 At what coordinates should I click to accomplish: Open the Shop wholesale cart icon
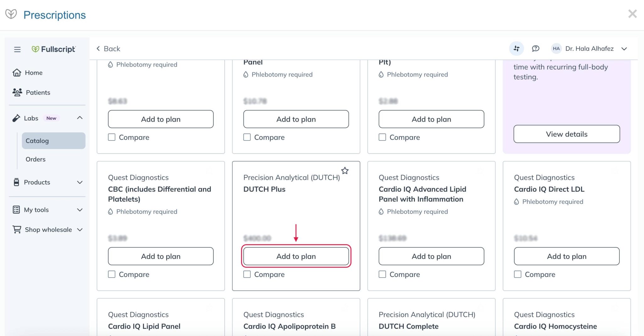pyautogui.click(x=16, y=229)
